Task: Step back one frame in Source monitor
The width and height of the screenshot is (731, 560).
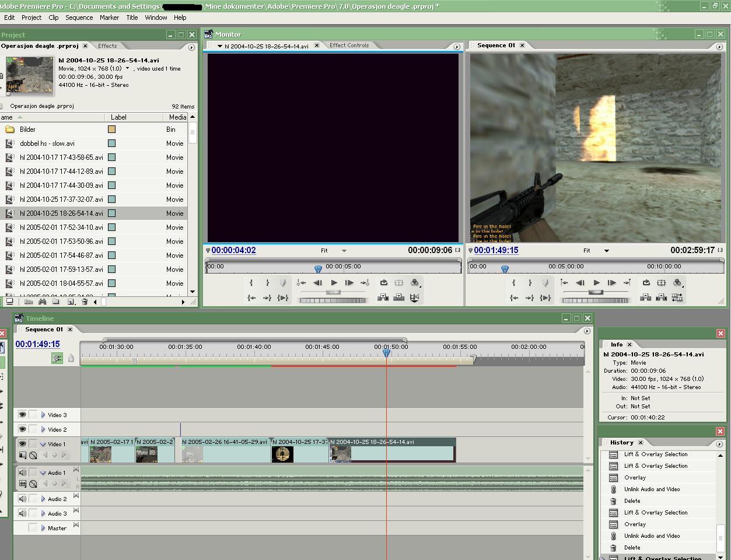Action: click(317, 283)
